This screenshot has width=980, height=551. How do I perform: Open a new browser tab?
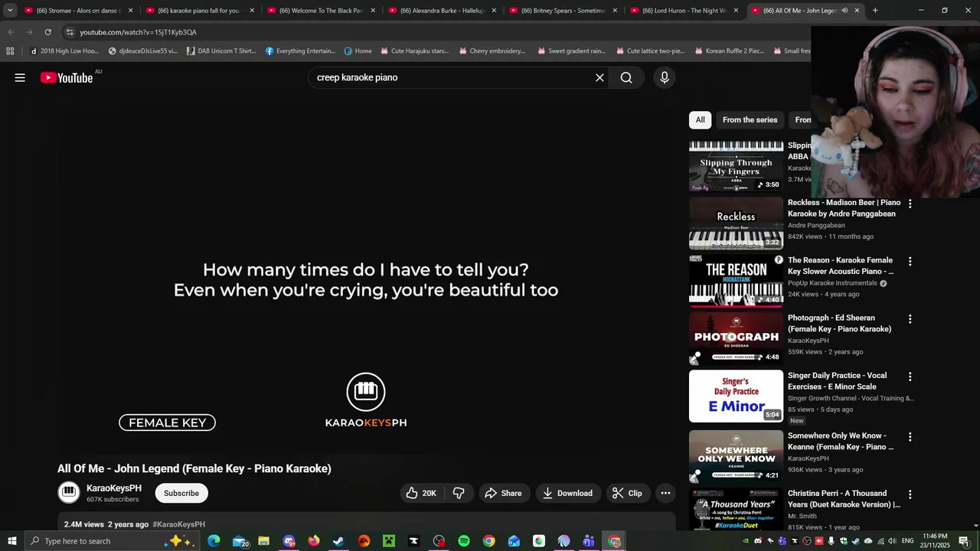[875, 11]
